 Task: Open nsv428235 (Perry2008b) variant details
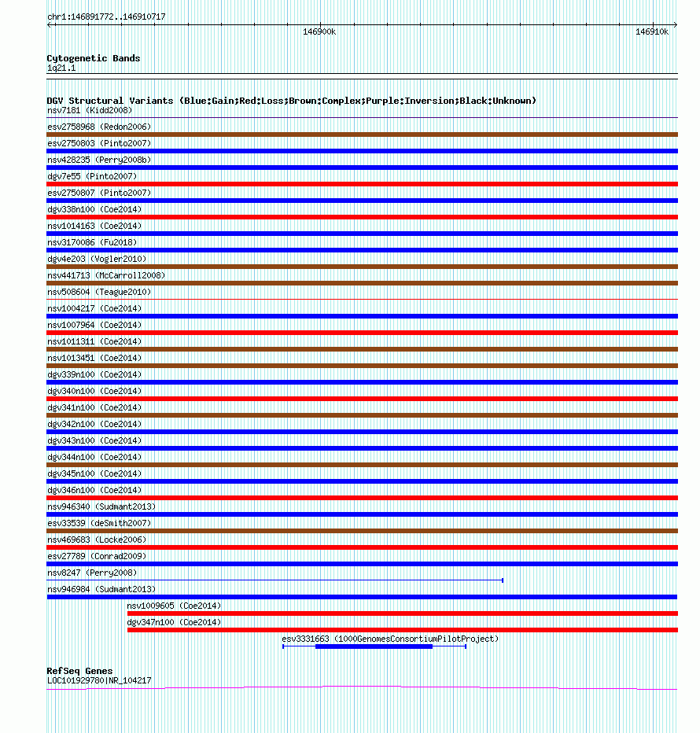(99, 160)
